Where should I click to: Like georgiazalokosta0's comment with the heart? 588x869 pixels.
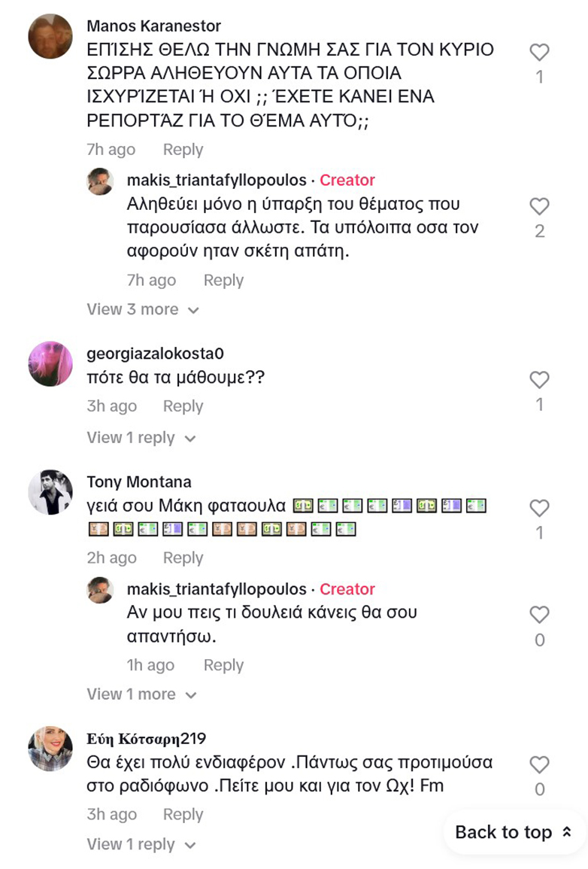point(539,380)
